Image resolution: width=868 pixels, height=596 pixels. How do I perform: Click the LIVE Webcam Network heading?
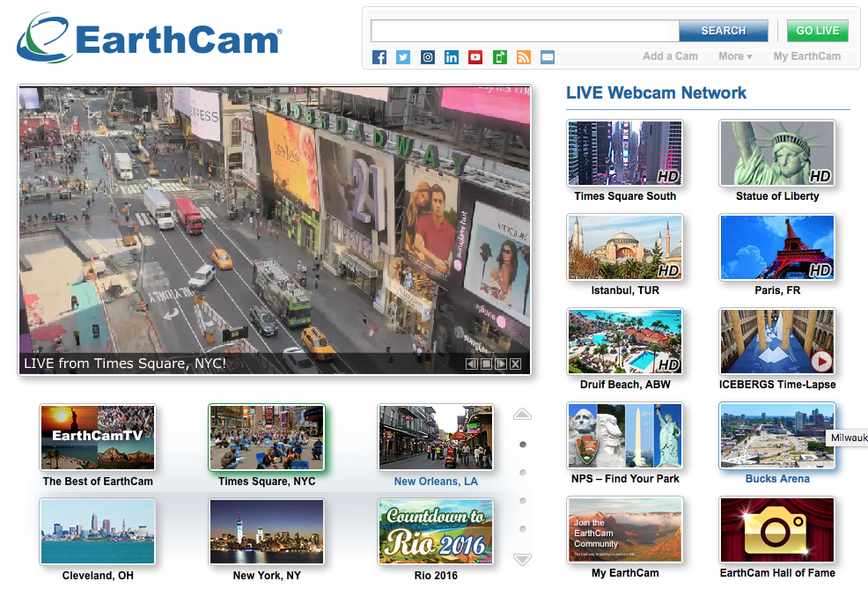click(656, 92)
